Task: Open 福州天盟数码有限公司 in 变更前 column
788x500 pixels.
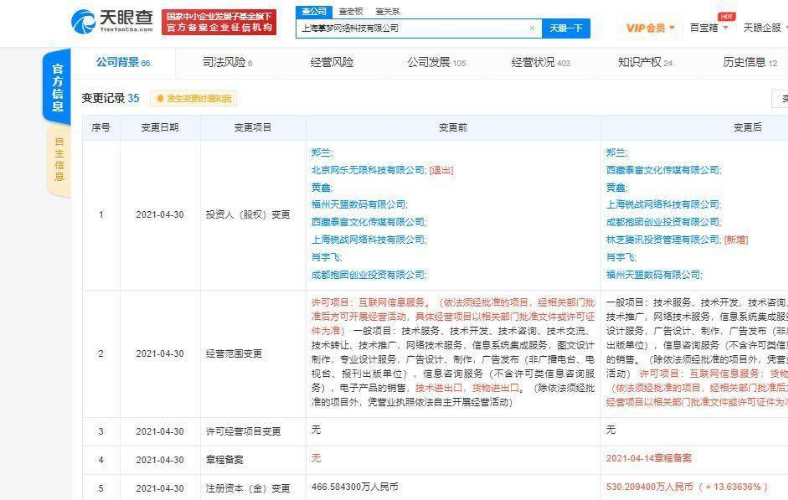Action: 359,205
